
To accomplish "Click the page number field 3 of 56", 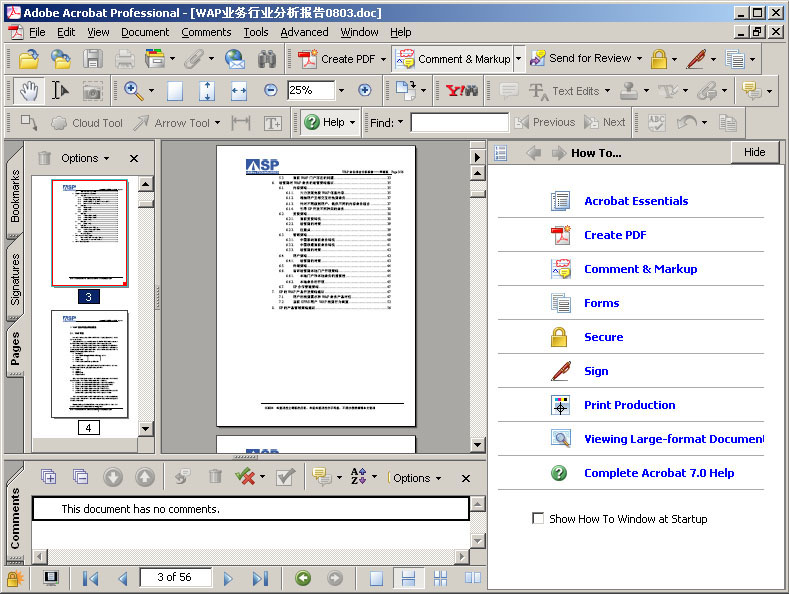I will point(175,577).
